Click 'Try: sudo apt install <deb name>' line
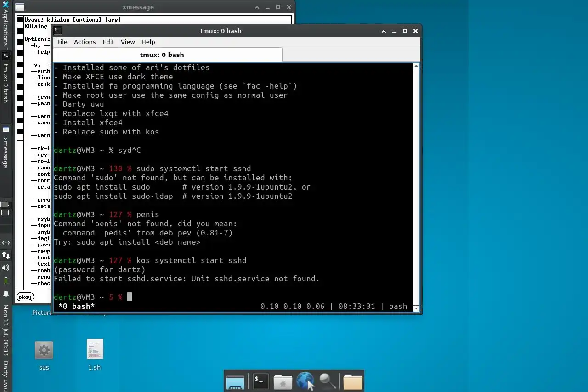This screenshot has width=588, height=392. point(127,242)
